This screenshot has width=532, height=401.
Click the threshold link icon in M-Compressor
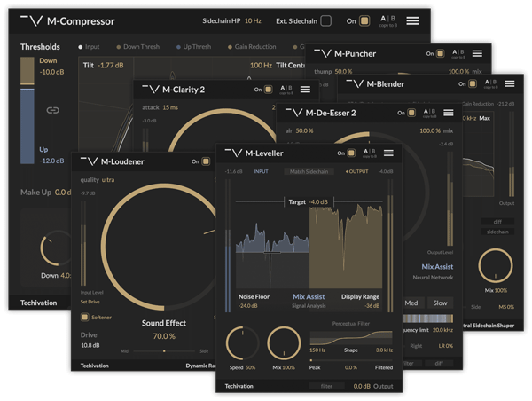52,110
